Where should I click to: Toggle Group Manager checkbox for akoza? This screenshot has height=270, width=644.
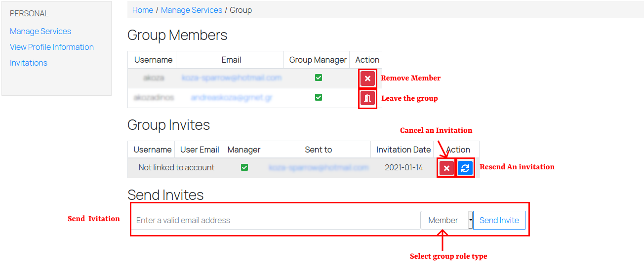319,78
